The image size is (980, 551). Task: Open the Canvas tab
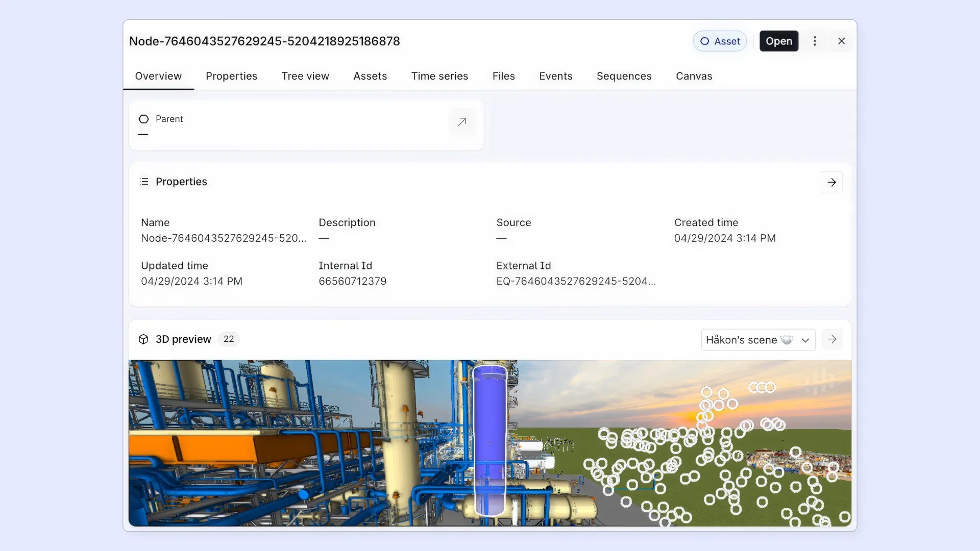click(694, 76)
